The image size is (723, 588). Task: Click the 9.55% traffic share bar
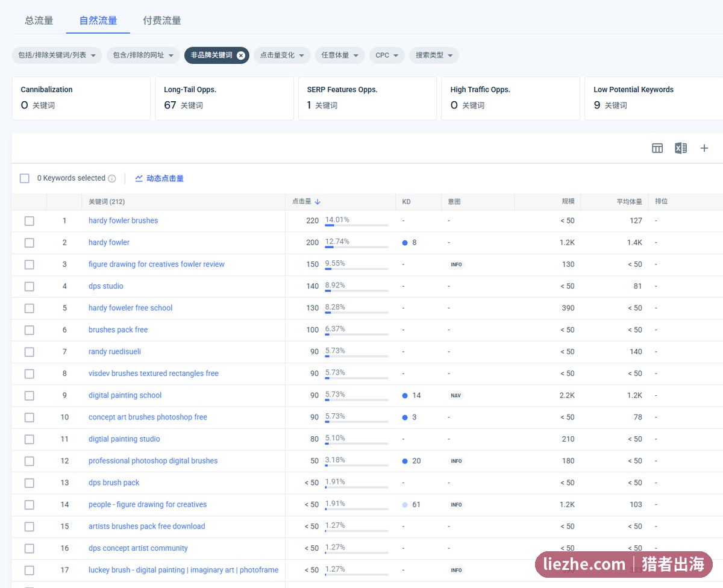coord(357,269)
